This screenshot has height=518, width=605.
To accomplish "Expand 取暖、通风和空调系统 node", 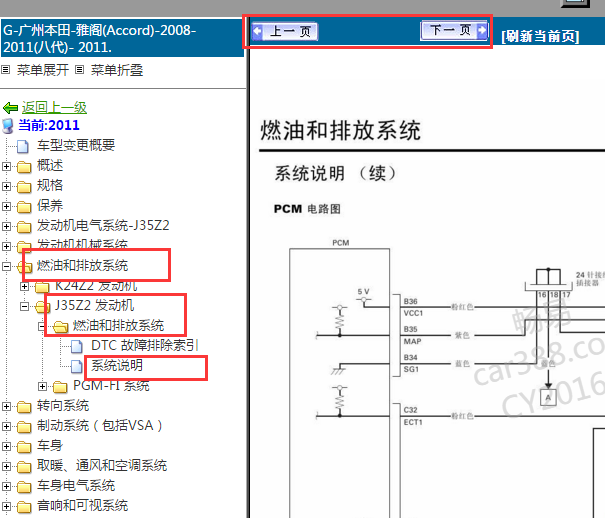I will [x=6, y=466].
